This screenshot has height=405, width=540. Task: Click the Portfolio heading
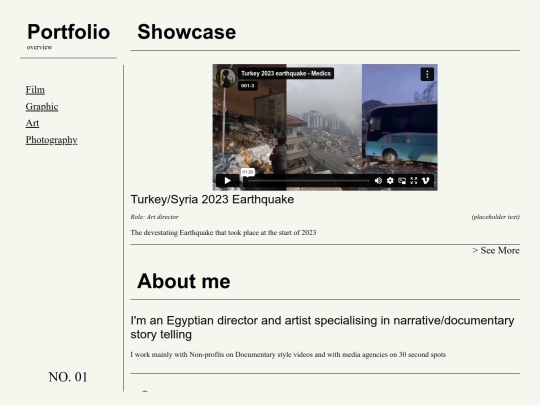coord(69,32)
